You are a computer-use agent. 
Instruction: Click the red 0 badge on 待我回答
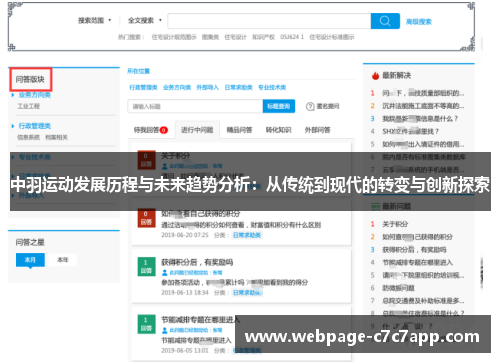click(x=164, y=130)
